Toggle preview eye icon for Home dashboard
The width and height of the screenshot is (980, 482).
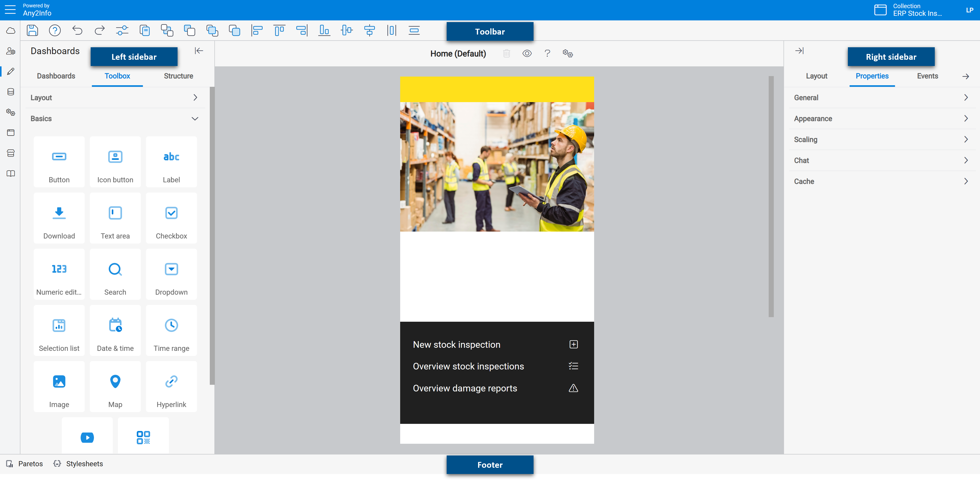[x=527, y=54]
